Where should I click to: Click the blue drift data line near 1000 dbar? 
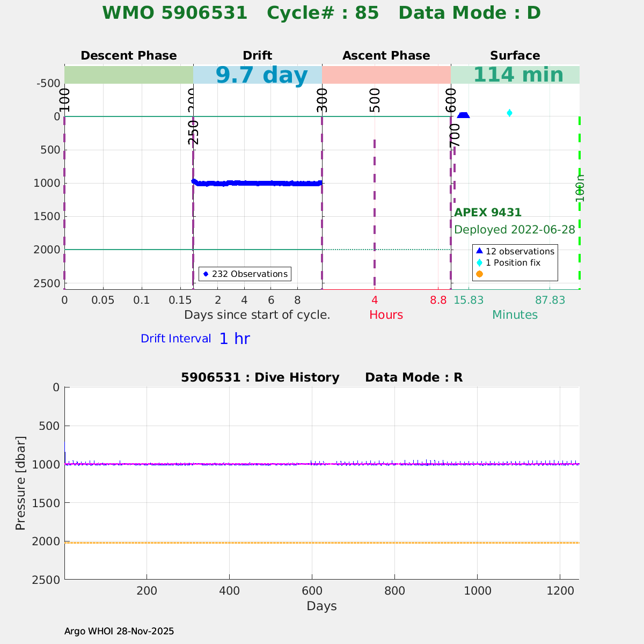pos(258,183)
